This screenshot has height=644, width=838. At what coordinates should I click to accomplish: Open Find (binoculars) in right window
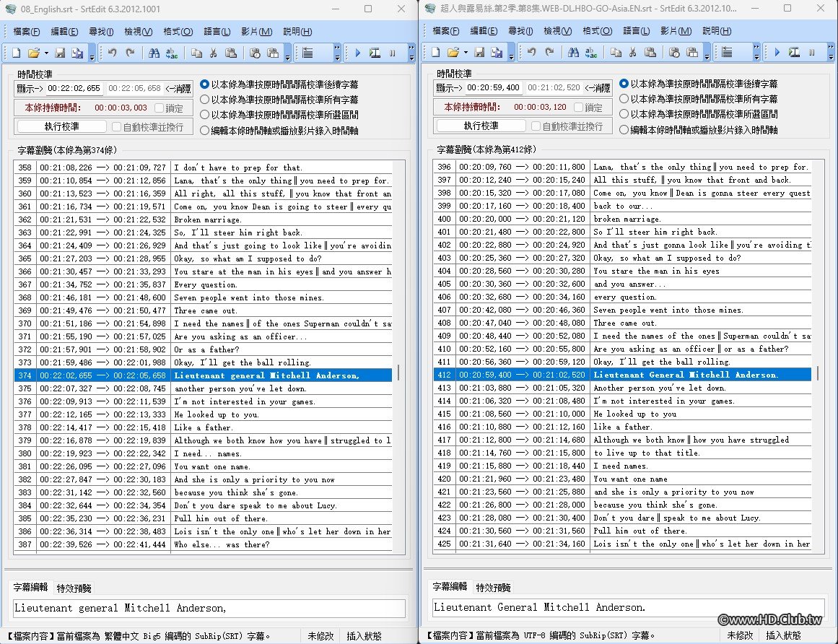point(573,53)
